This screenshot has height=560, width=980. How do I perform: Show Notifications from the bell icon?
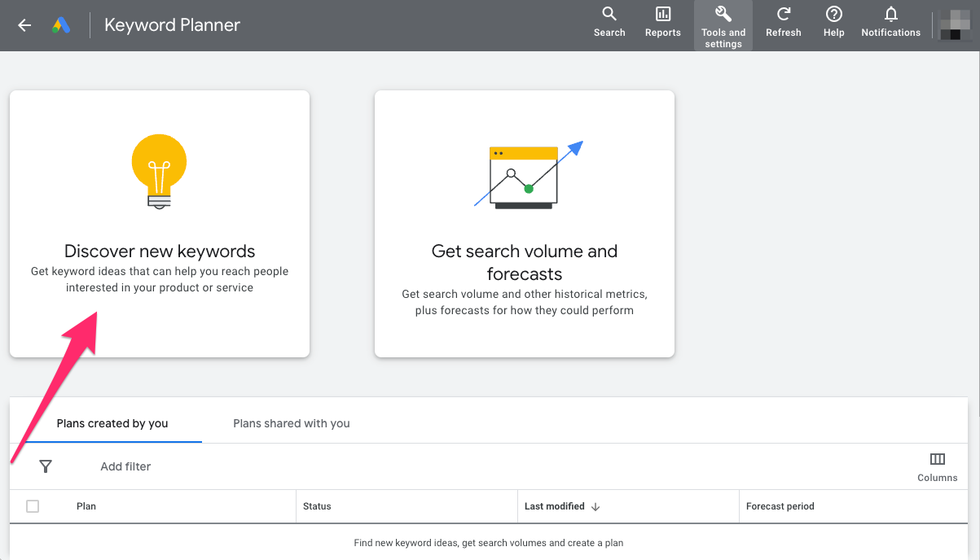(x=891, y=22)
